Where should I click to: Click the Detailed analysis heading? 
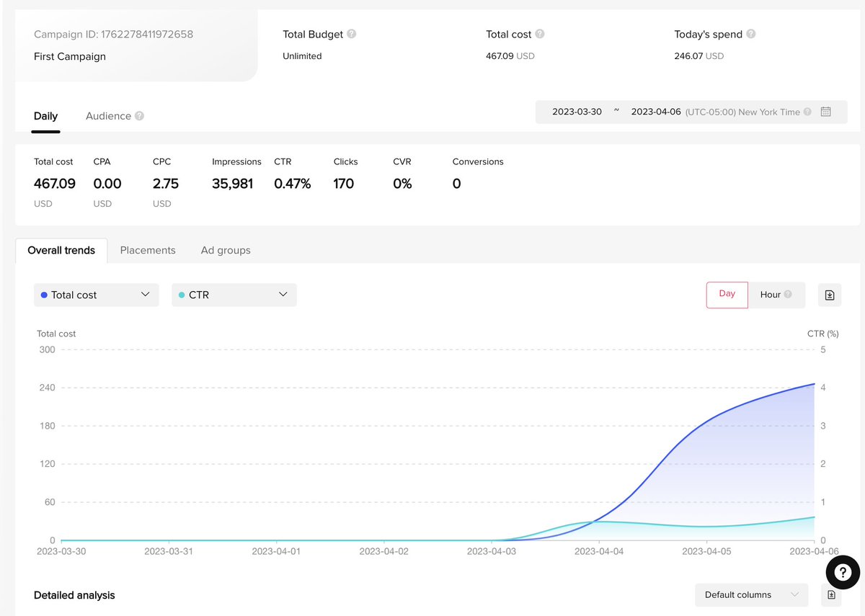[74, 595]
